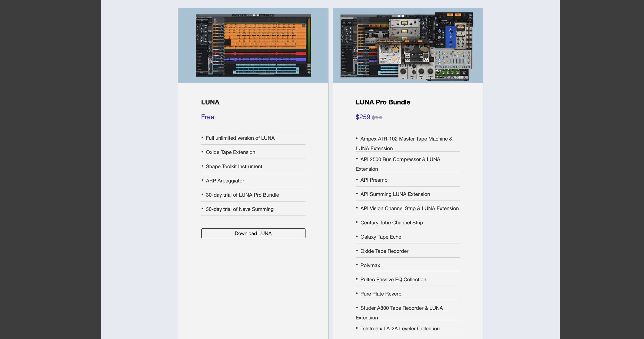Select the LUNA heading

click(x=210, y=102)
